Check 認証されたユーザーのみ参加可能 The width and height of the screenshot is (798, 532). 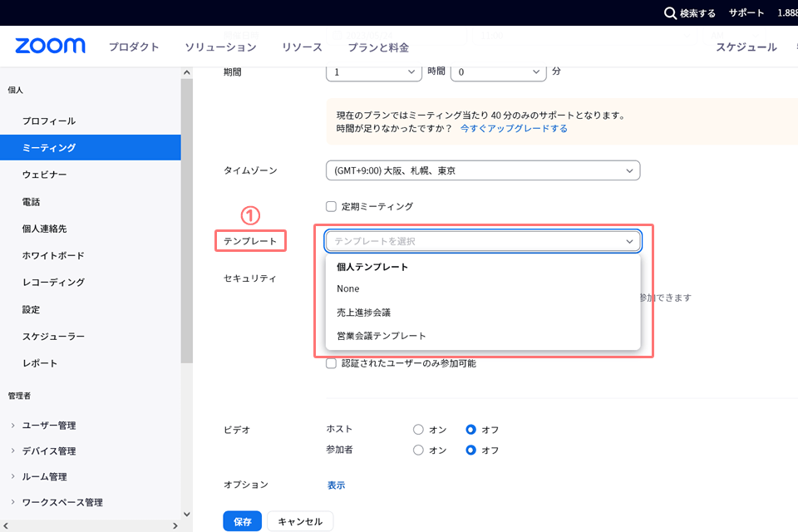pos(330,363)
